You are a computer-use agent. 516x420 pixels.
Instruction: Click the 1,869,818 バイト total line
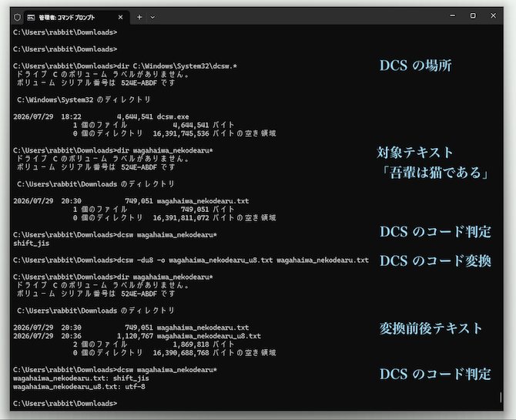point(153,344)
